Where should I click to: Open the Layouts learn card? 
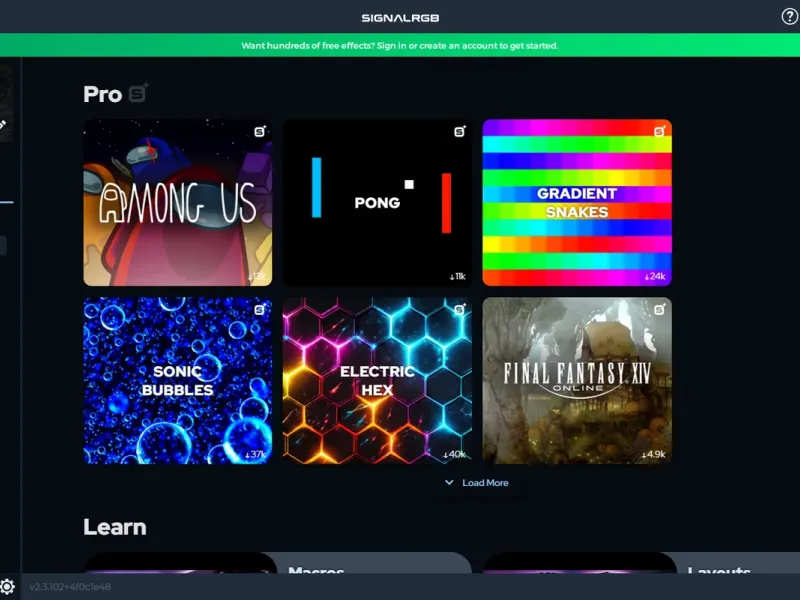click(x=641, y=562)
